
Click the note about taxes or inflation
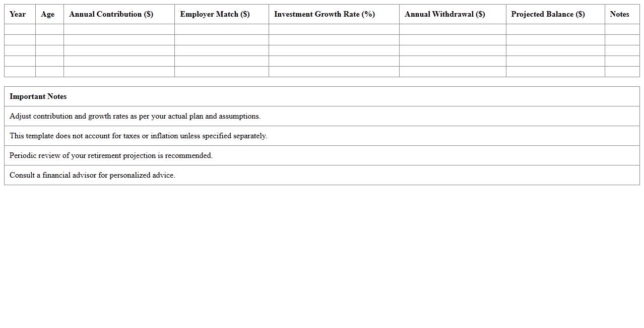click(x=139, y=136)
